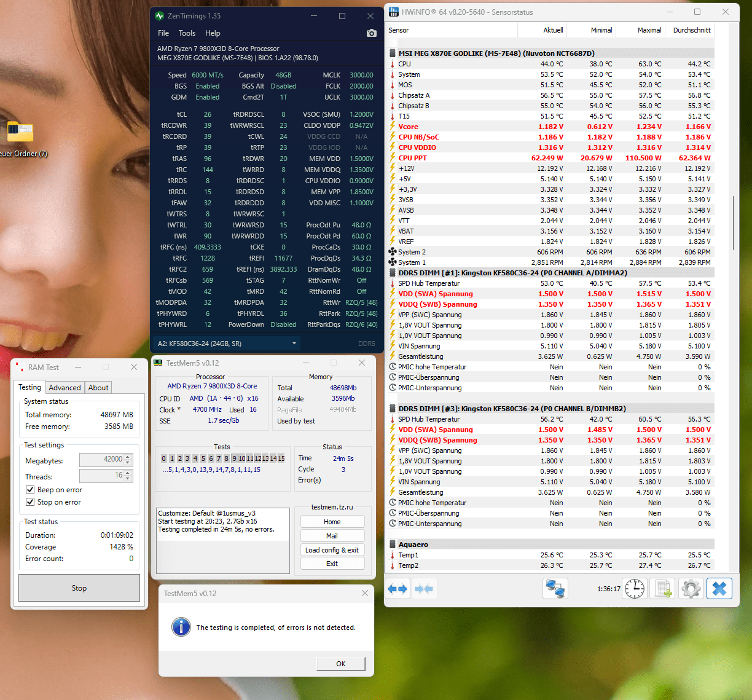Click the Home button in TestMem5
Screen dimensions: 752x700
click(332, 522)
